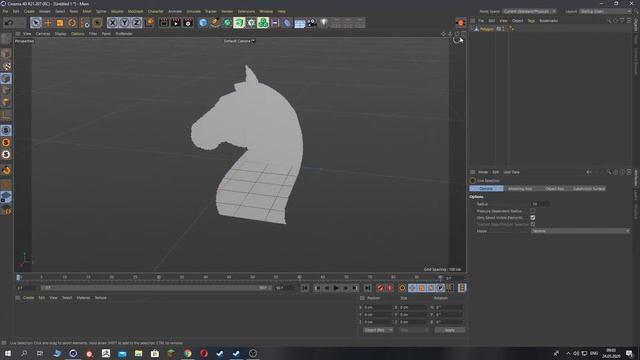Click the Record Active Objects button
640x360 pixels.
coord(380,288)
